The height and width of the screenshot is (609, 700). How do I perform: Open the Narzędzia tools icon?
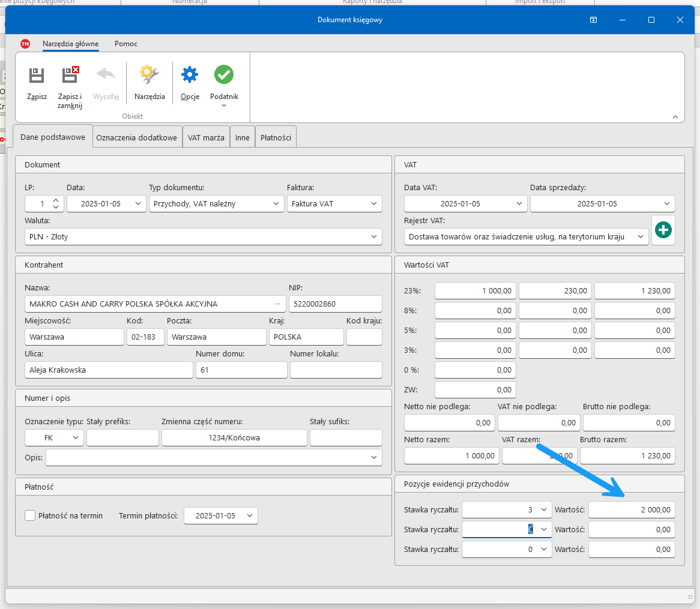(149, 76)
